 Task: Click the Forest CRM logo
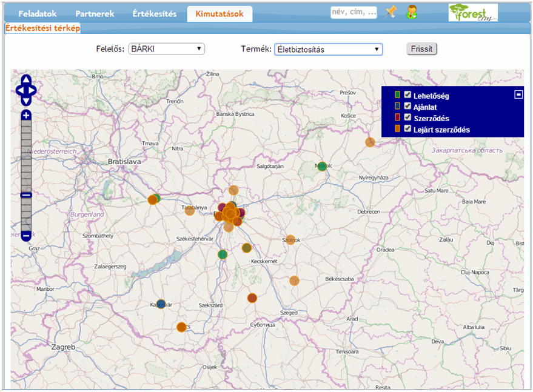[473, 13]
